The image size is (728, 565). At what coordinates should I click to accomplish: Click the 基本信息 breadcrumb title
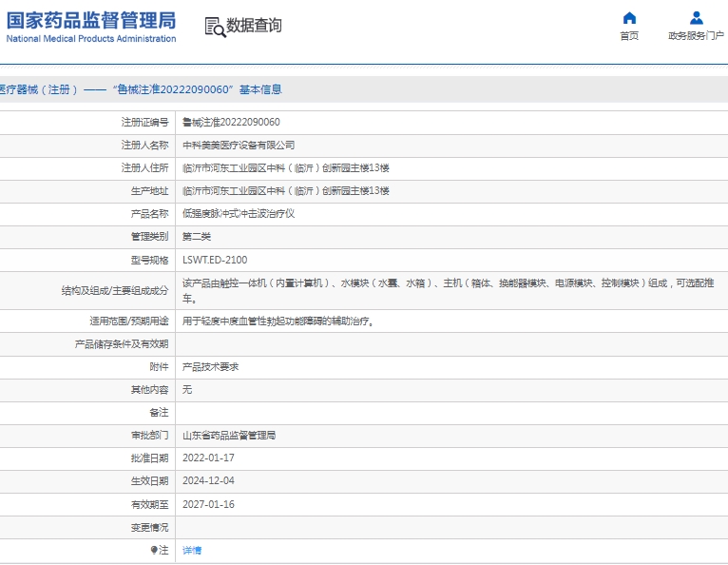click(260, 89)
